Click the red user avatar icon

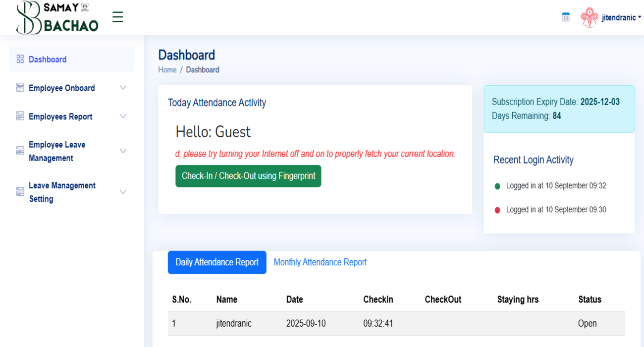pyautogui.click(x=589, y=17)
